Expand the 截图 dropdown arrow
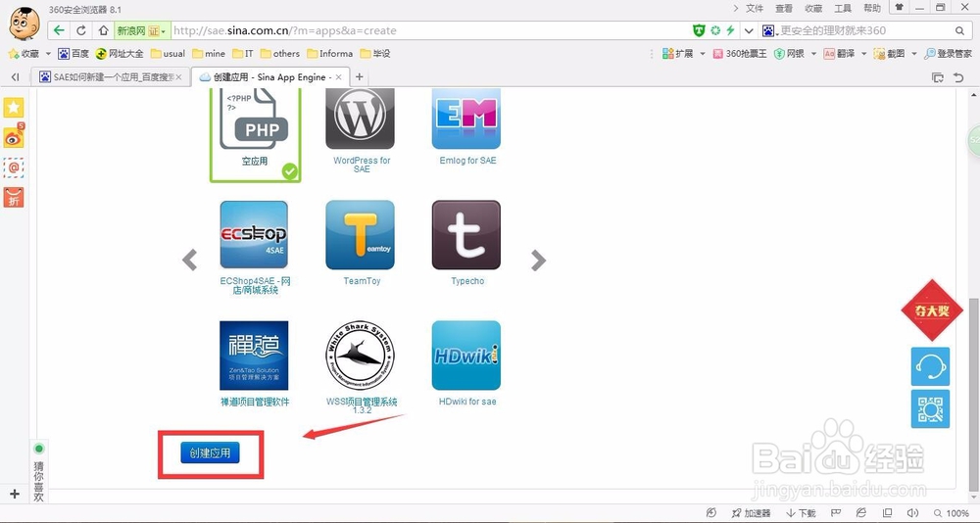 coord(913,54)
